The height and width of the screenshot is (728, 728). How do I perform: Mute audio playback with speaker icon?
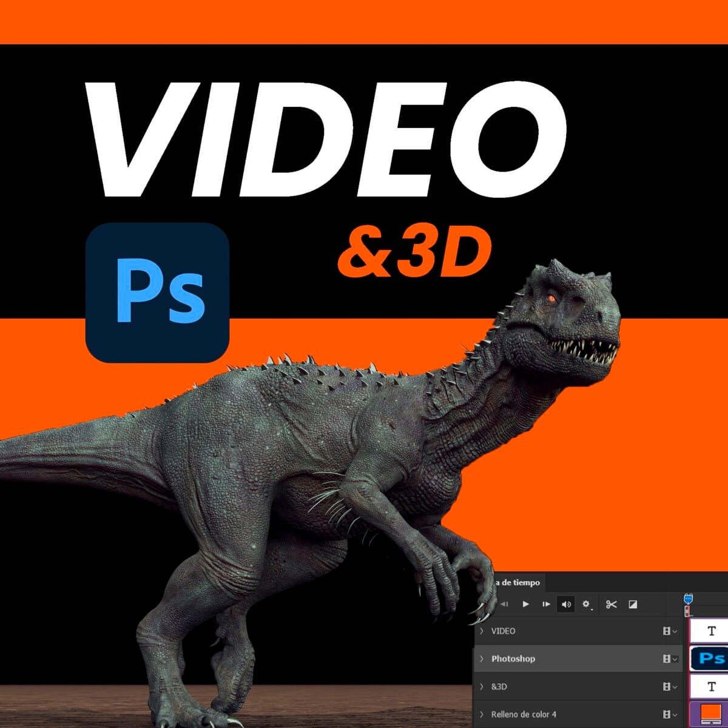(566, 604)
